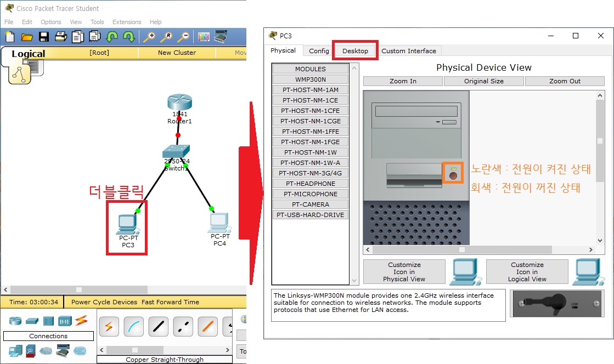The width and height of the screenshot is (614, 364).
Task: Click the Copy icon in the toolbar
Action: [78, 37]
